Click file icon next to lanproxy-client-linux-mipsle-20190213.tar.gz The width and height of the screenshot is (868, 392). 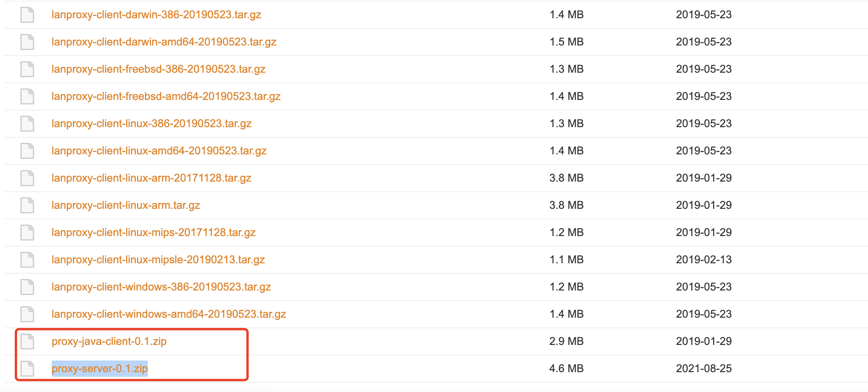coord(27,260)
